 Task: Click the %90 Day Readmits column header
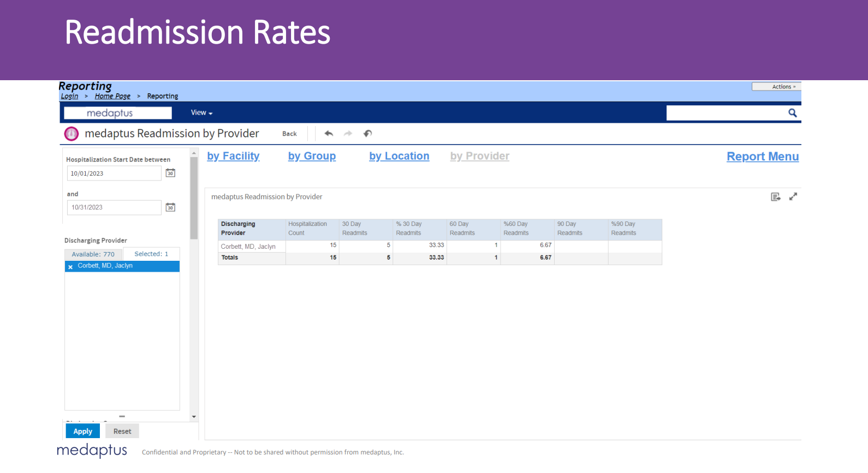pos(635,229)
